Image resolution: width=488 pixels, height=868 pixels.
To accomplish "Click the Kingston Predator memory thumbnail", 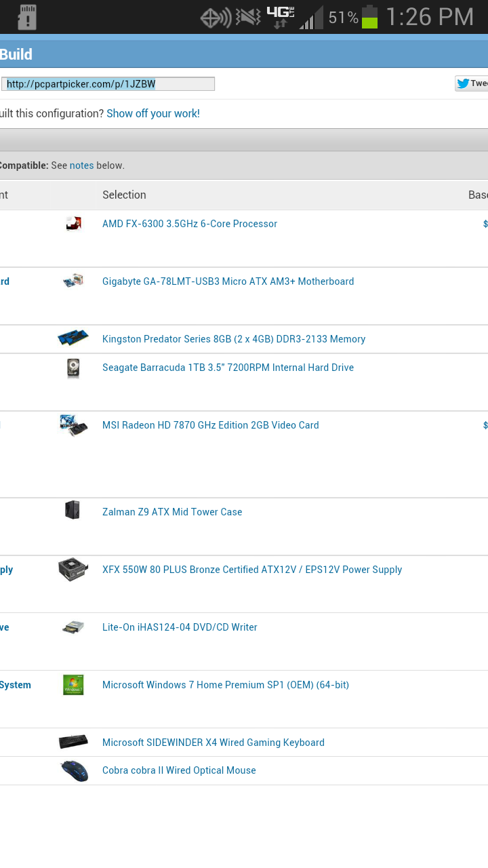I will pos(73,338).
